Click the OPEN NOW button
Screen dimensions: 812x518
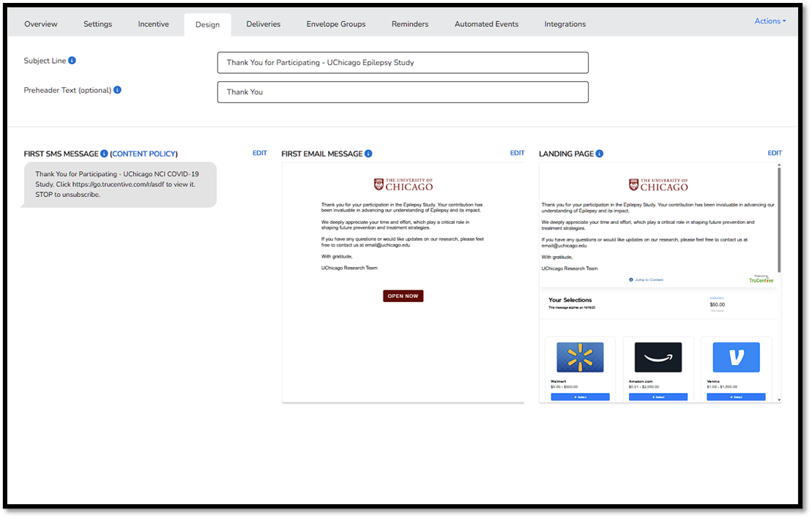[403, 296]
